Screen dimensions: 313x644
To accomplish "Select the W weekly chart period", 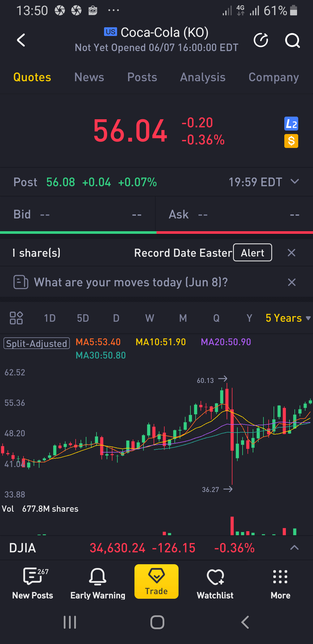I will [x=150, y=318].
